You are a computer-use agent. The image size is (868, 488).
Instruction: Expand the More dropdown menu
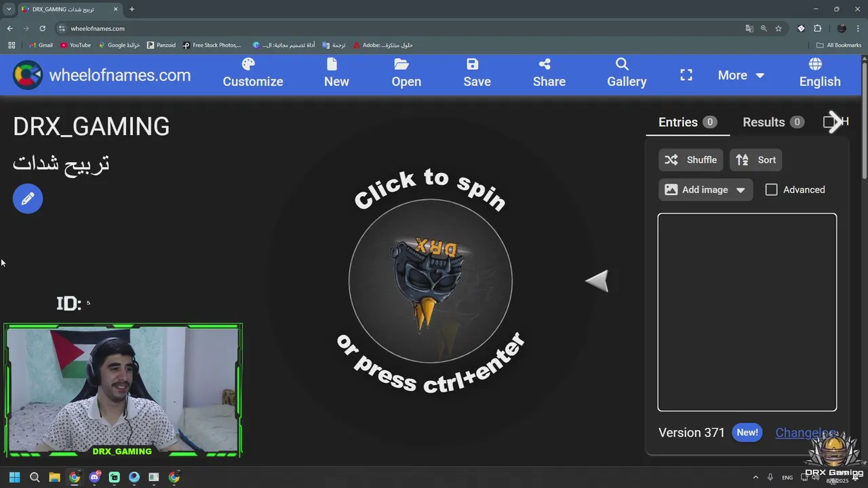[741, 75]
